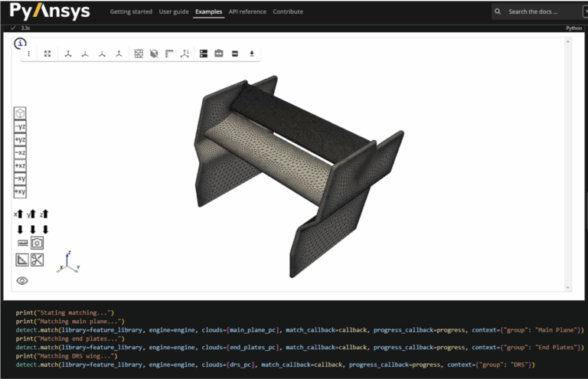
Task: Open the Contribute page
Action: [x=288, y=11]
